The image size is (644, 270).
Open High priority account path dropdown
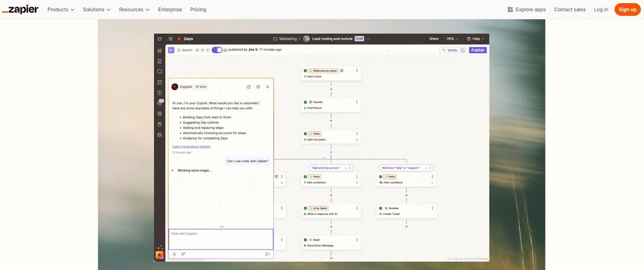click(345, 168)
